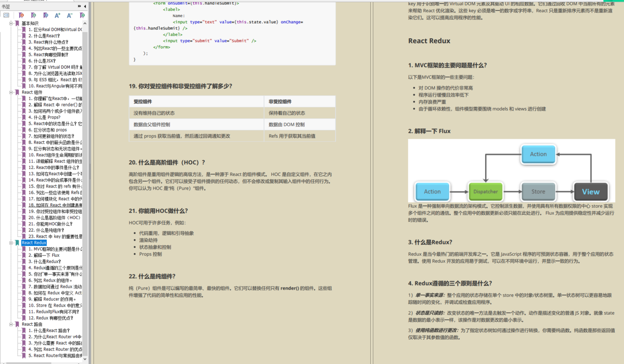Open bookmark 6. 什么是JSX?
This screenshot has width=624, height=364.
41,61
